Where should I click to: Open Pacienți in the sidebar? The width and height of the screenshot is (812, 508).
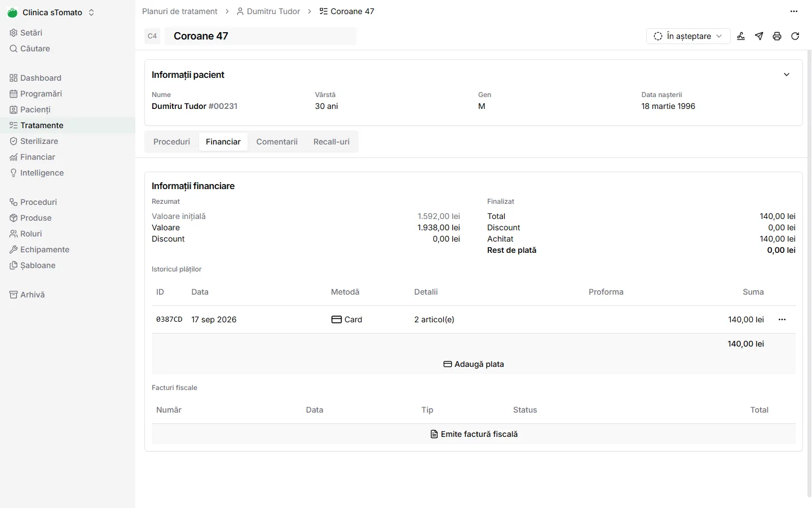(x=68, y=110)
